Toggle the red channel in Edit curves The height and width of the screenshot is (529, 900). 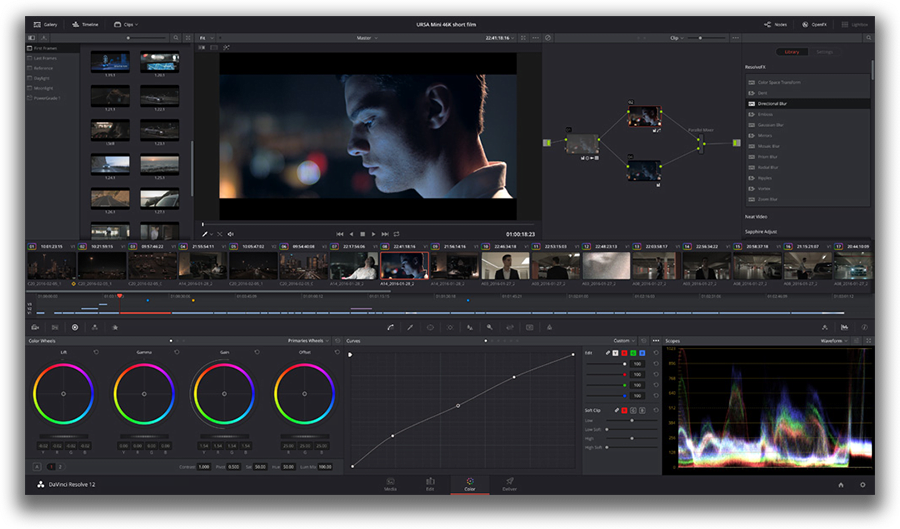(625, 352)
